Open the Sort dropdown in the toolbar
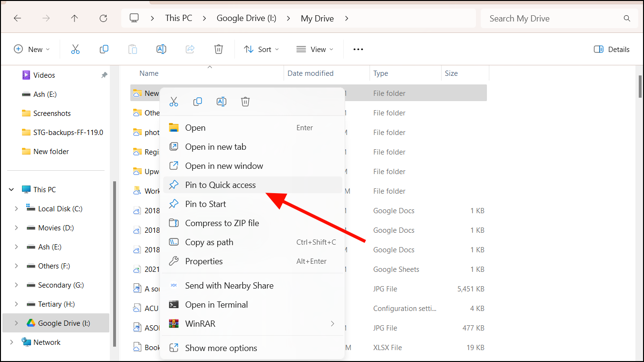Viewport: 644px width, 362px height. click(261, 49)
